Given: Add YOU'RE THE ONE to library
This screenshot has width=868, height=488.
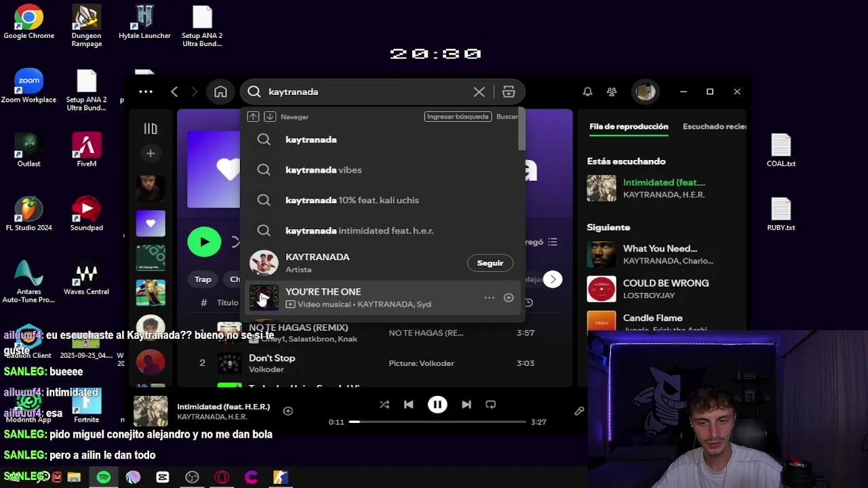Looking at the screenshot, I should coord(509,298).
